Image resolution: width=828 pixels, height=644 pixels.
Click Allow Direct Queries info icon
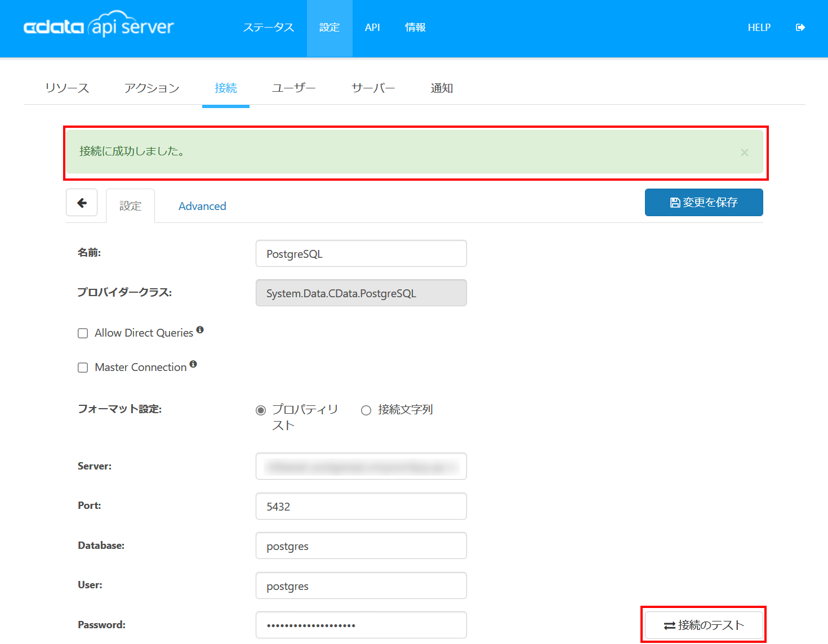click(200, 330)
